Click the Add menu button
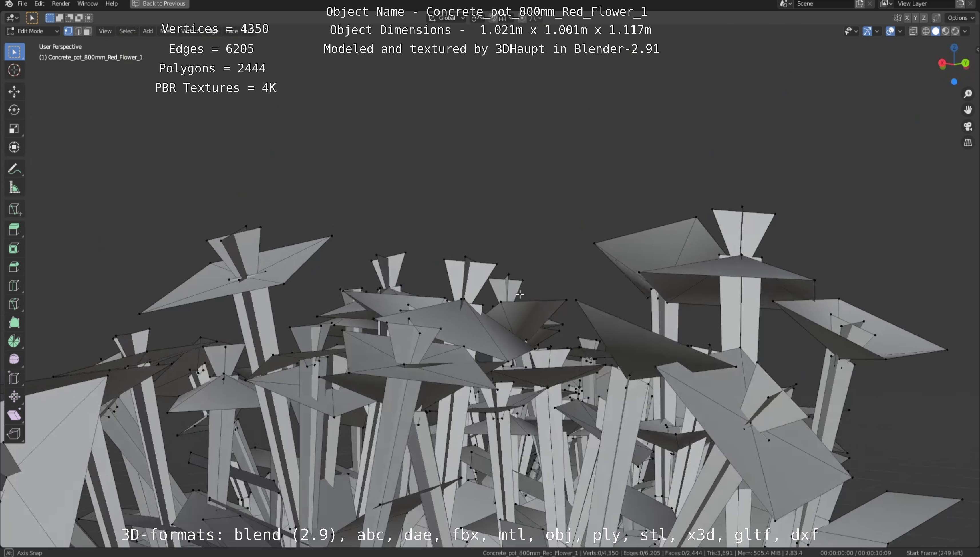Viewport: 980px width, 557px height. click(x=148, y=31)
